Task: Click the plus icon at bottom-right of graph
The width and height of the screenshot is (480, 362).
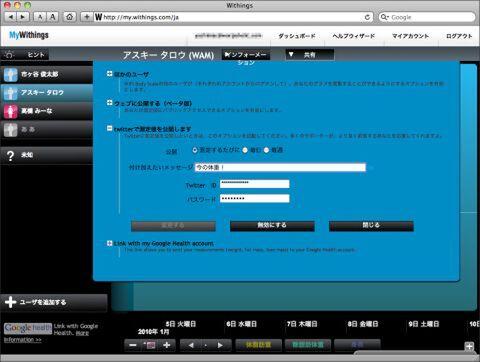Action: coord(469,346)
